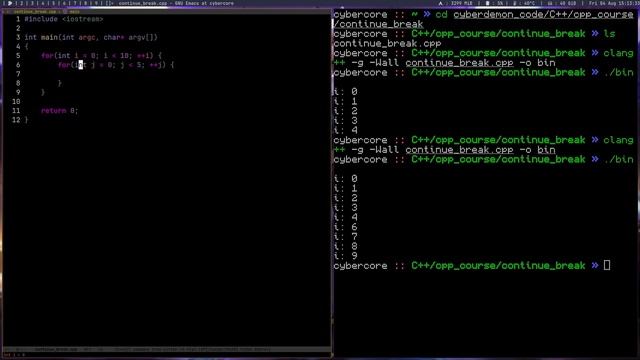640x360 pixels.
Task: Click the date and time clock
Action: [614, 3]
